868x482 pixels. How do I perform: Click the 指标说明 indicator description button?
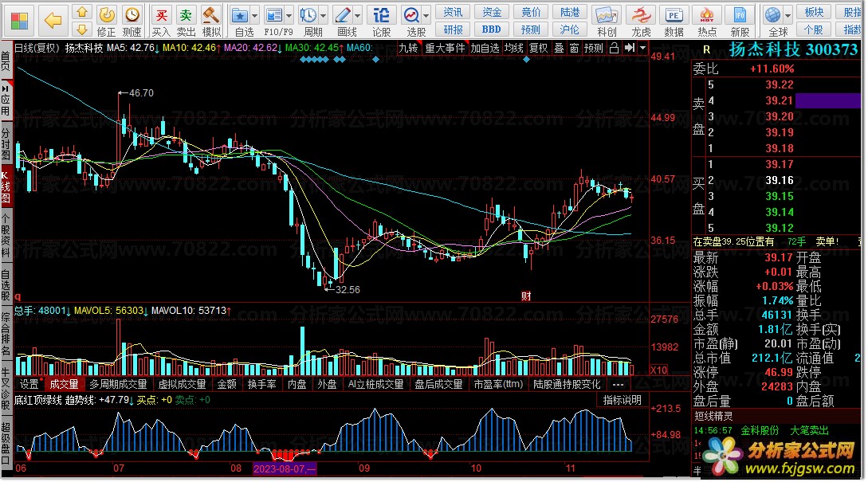tap(623, 400)
